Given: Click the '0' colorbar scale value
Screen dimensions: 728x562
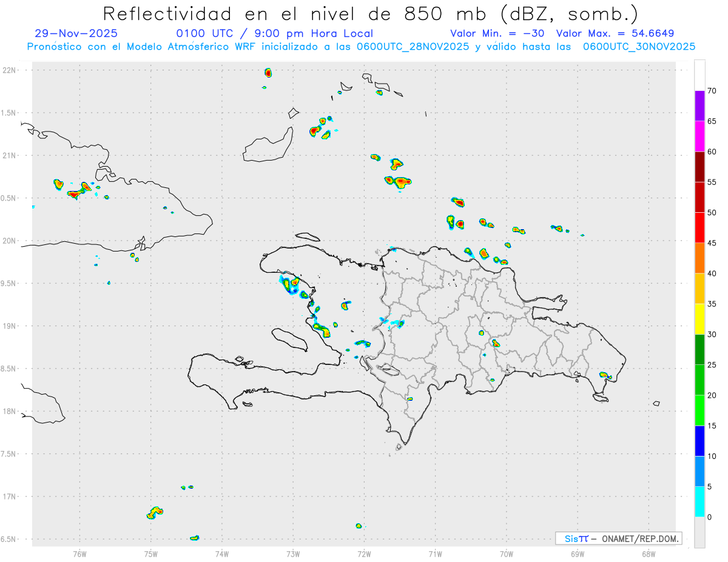Looking at the screenshot, I should pyautogui.click(x=710, y=517).
